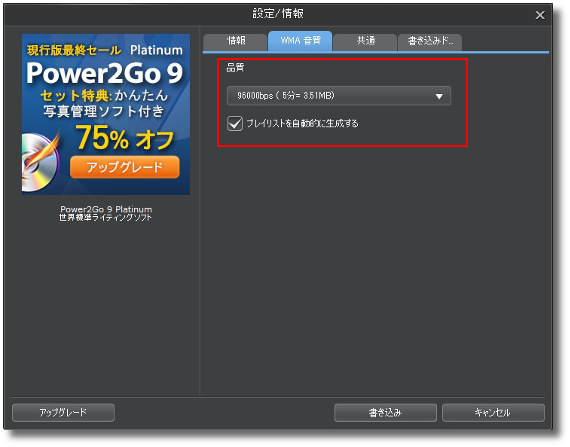
Task: Open the 共通 tab
Action: click(365, 41)
